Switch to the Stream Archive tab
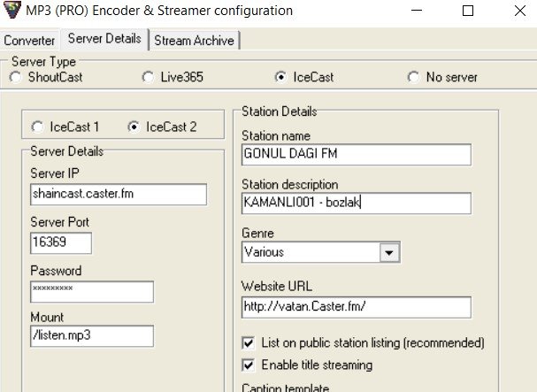The image size is (537, 392). 195,41
